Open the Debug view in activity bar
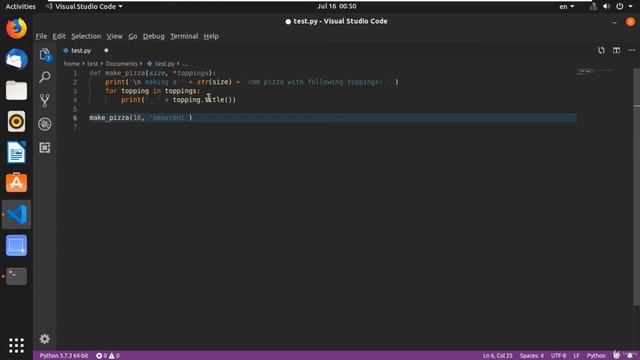The image size is (640, 360). (x=45, y=124)
